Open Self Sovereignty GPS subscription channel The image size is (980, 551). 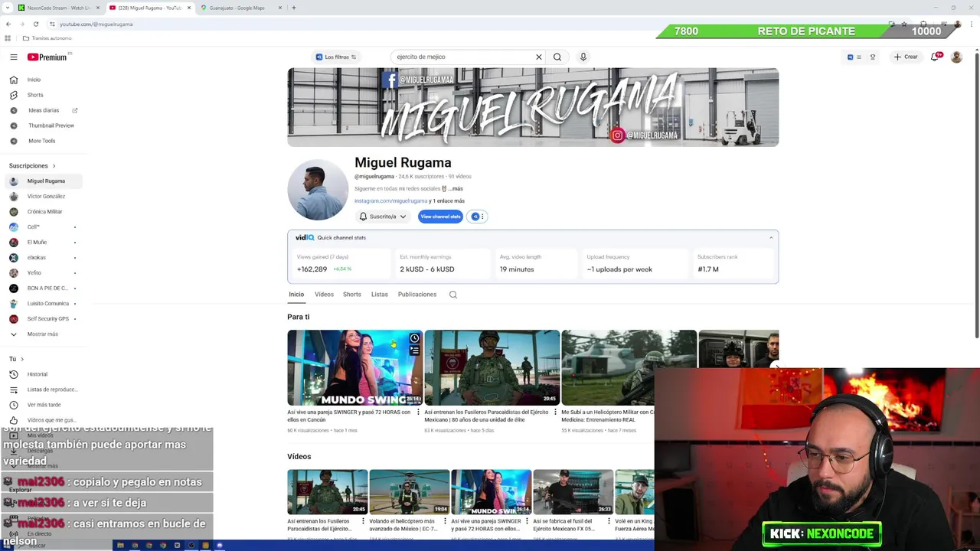43,319
